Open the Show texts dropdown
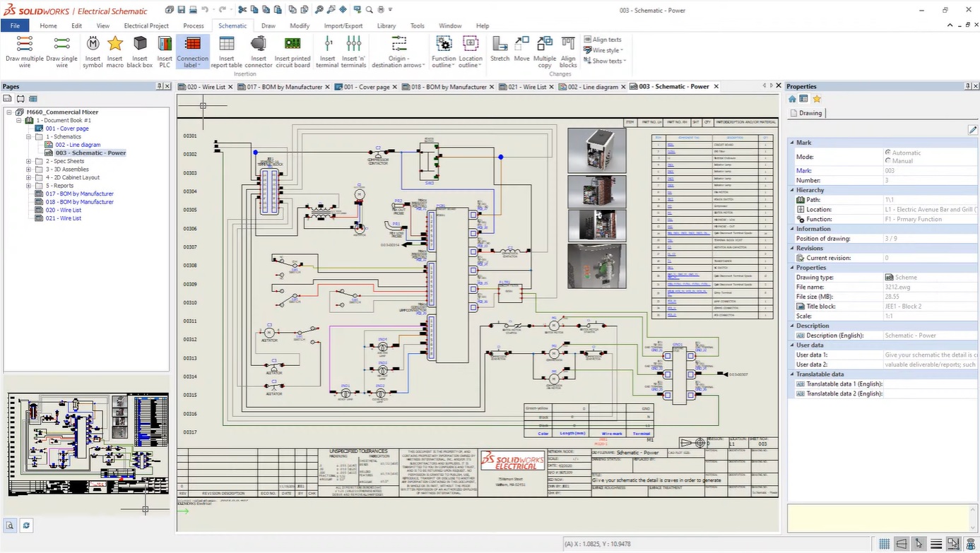Image resolution: width=980 pixels, height=553 pixels. click(x=605, y=61)
